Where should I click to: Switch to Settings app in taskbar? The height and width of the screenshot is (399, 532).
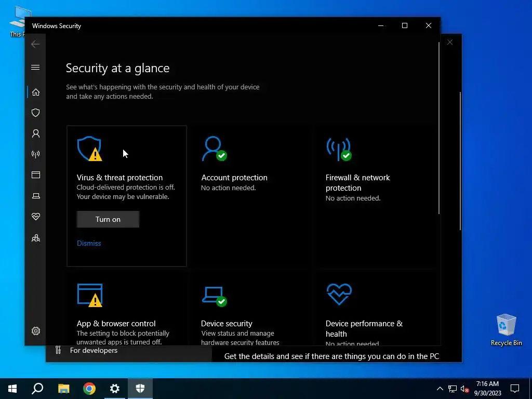[x=115, y=389]
